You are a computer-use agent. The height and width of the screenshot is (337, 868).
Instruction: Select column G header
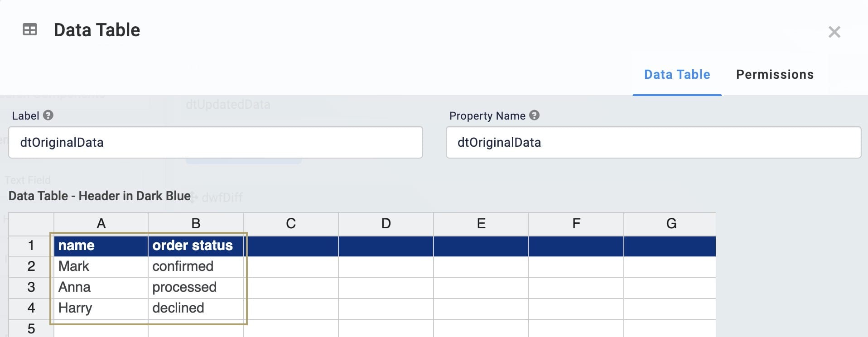click(670, 224)
